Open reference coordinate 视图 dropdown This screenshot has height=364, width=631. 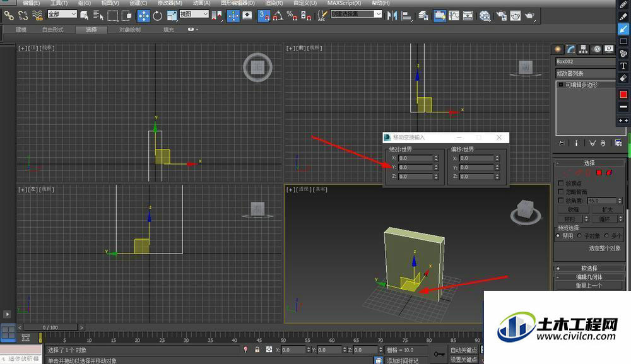[x=194, y=14]
